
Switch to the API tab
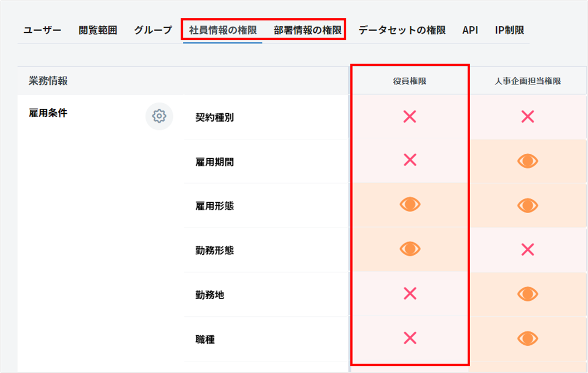coord(470,30)
